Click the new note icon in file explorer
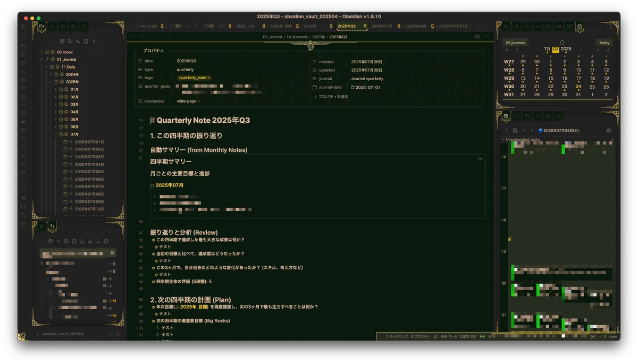This screenshot has width=638, height=364. point(62,41)
